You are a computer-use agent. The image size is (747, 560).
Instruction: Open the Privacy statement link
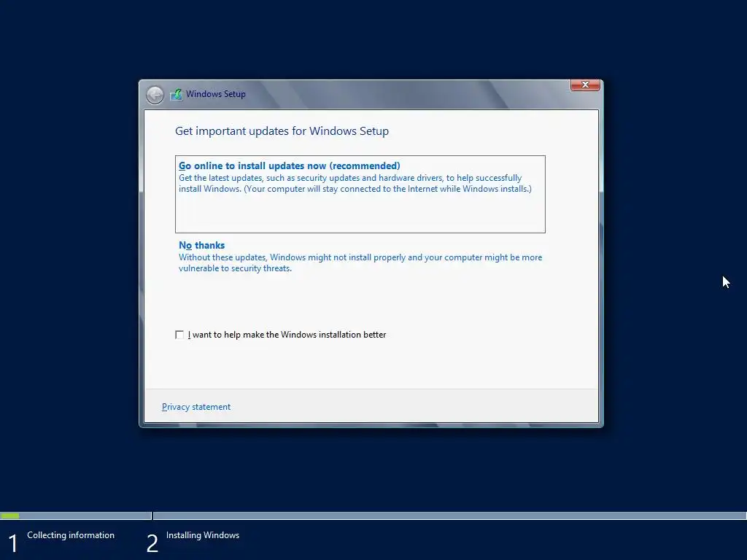pyautogui.click(x=196, y=407)
